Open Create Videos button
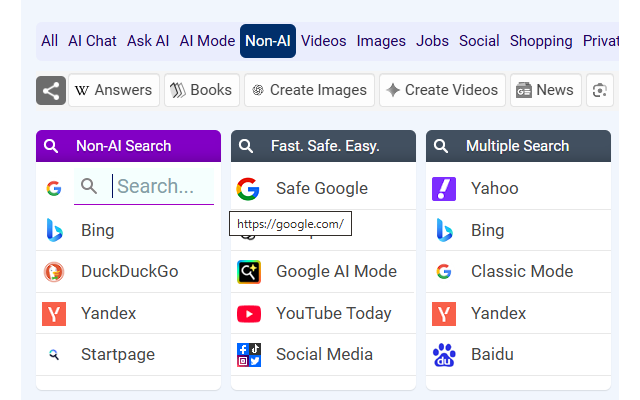Image resolution: width=640 pixels, height=400 pixels. click(442, 90)
